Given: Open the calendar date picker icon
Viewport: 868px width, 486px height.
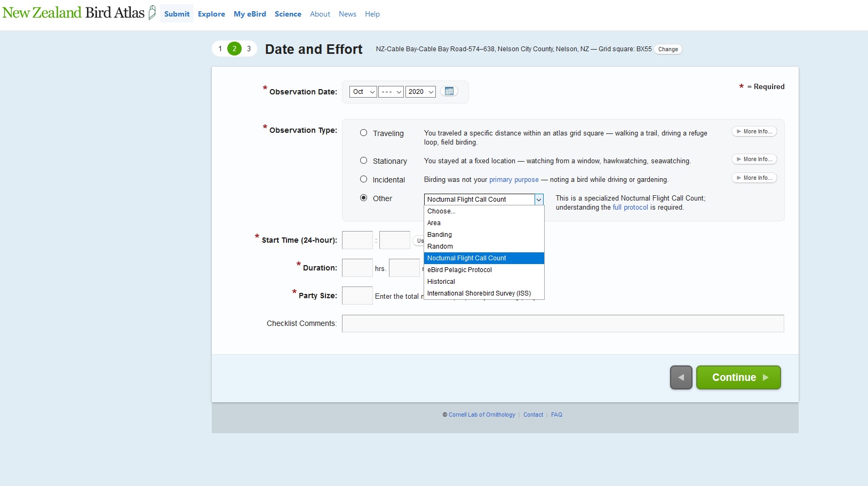Looking at the screenshot, I should 449,91.
